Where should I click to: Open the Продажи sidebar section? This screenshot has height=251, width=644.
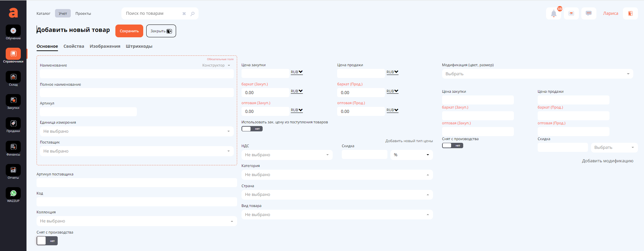point(13,124)
